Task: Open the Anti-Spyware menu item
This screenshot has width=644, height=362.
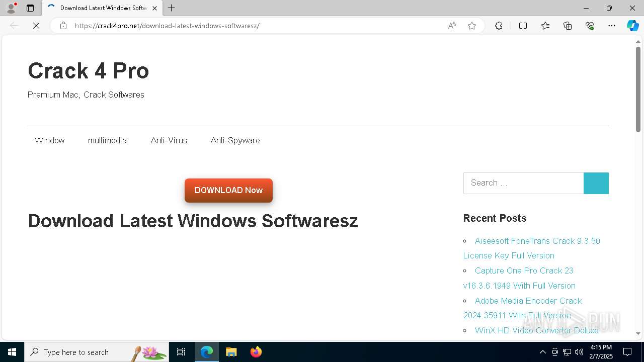Action: [x=235, y=140]
